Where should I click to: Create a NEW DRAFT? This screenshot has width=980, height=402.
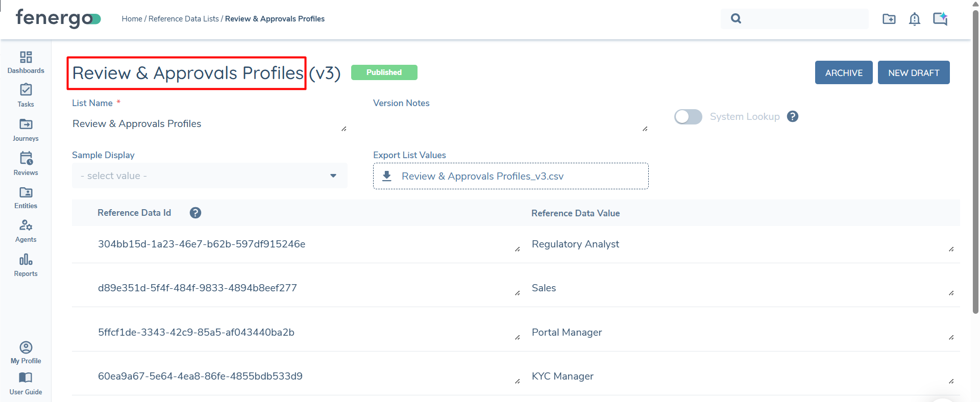click(x=913, y=72)
